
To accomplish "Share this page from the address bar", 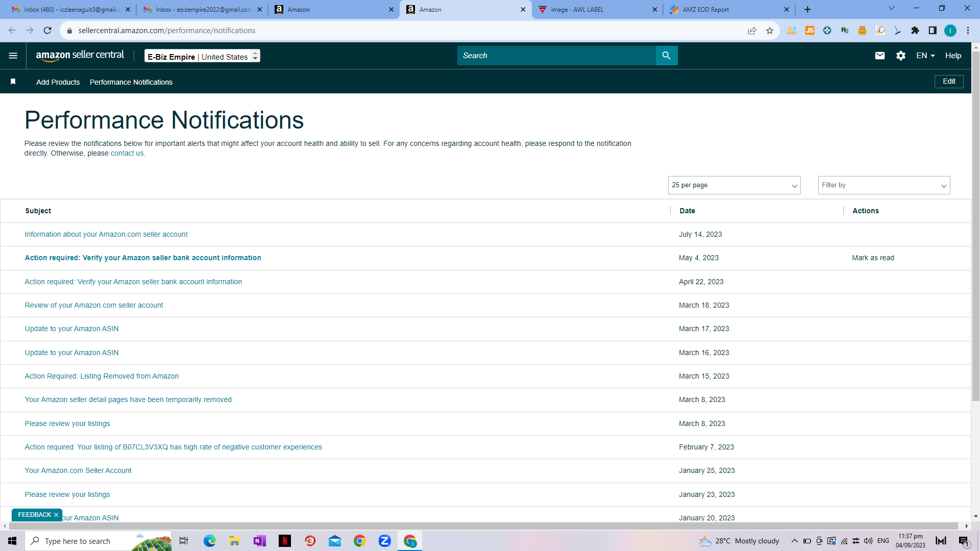I will tap(752, 31).
